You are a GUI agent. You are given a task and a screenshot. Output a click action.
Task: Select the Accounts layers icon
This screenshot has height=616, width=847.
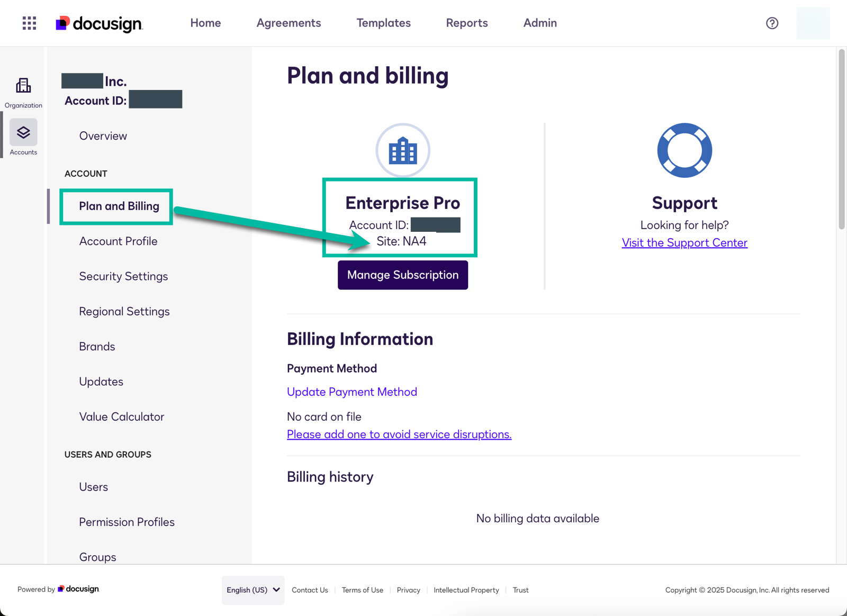coord(23,133)
